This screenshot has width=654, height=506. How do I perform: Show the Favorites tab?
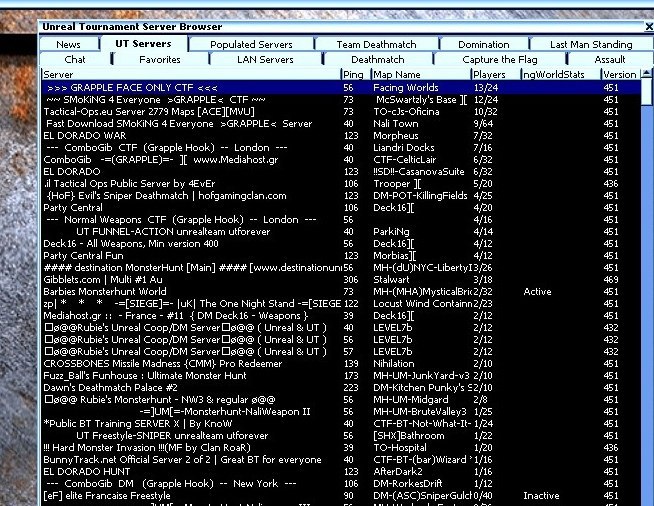pyautogui.click(x=160, y=60)
